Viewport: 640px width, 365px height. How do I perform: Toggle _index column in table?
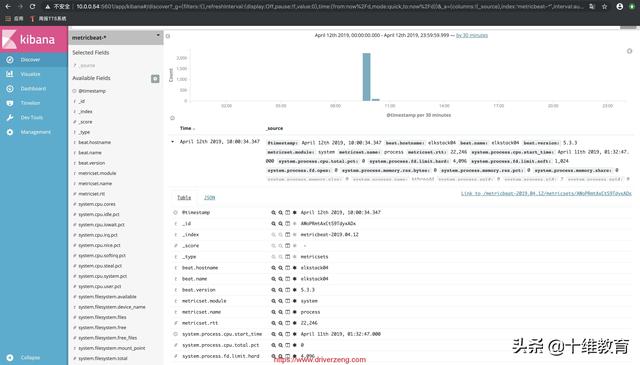pyautogui.click(x=287, y=235)
